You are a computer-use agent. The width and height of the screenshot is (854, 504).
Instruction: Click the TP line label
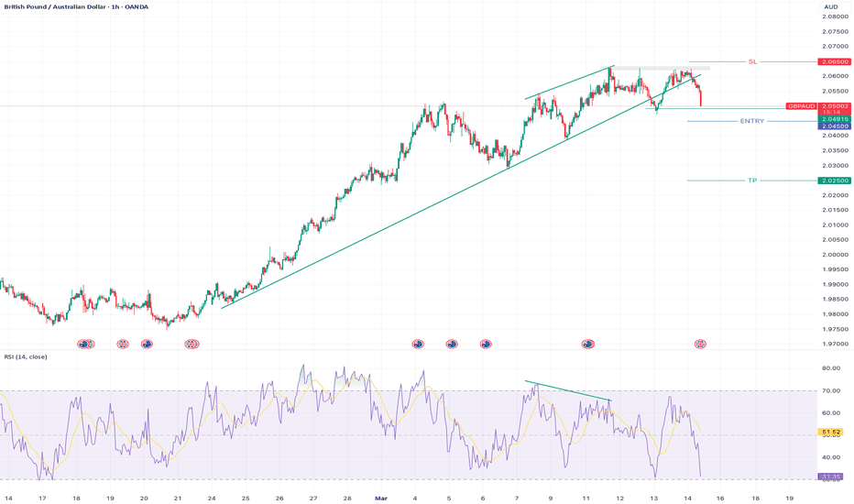tap(752, 181)
